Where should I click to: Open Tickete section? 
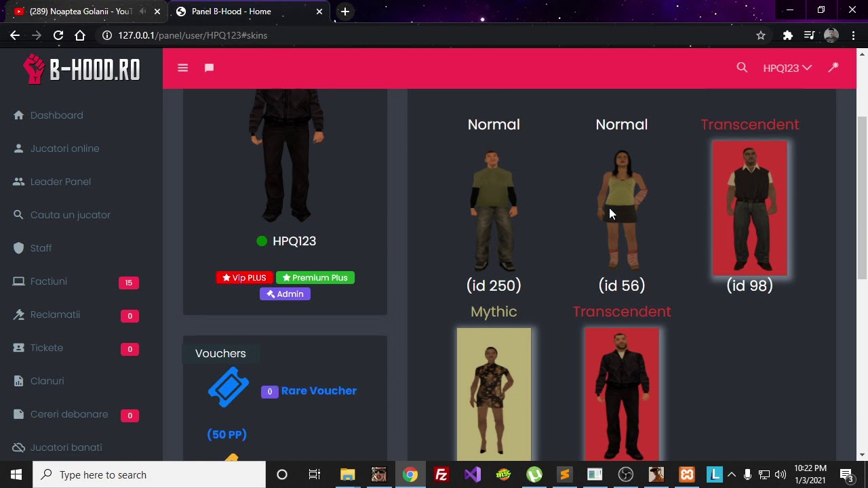click(46, 348)
